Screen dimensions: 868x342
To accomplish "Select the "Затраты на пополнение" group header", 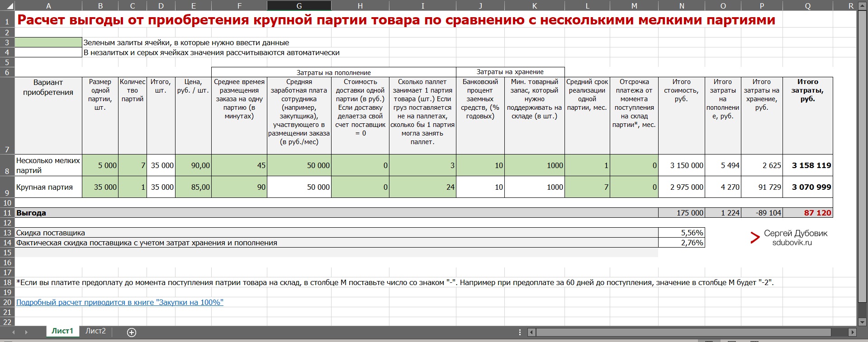I will (x=334, y=72).
